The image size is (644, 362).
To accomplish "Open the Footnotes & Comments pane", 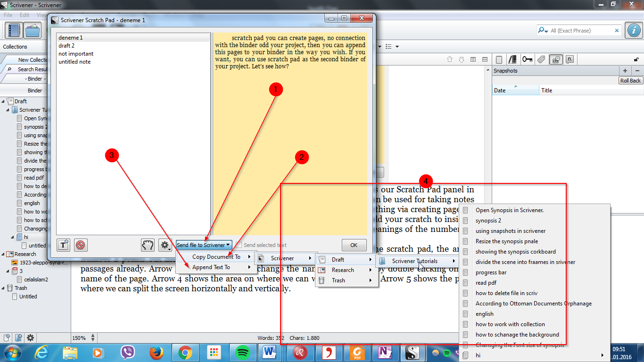I will tap(570, 59).
